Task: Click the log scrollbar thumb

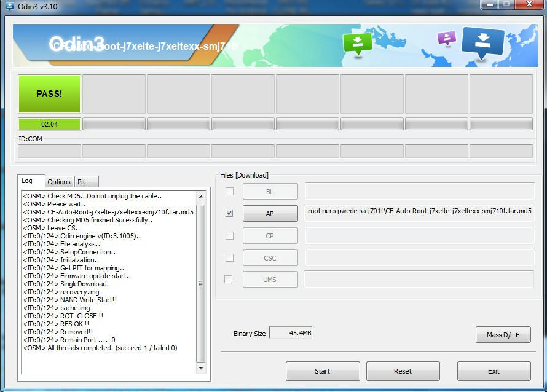Action: point(201,283)
